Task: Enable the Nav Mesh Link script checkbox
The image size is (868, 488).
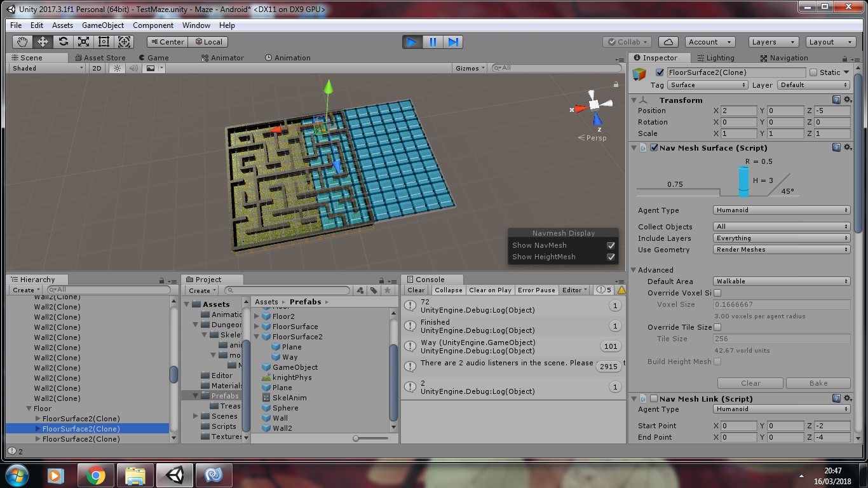Action: click(x=654, y=399)
